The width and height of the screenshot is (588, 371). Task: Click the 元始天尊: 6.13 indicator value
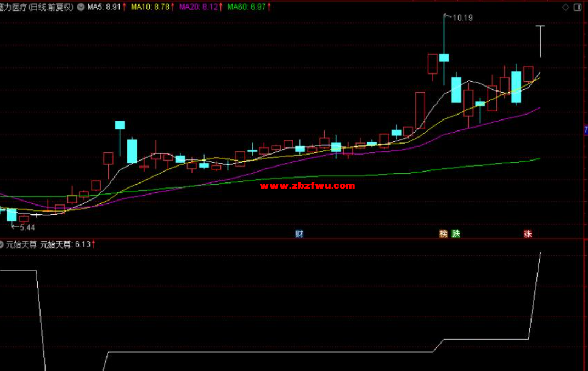(65, 245)
